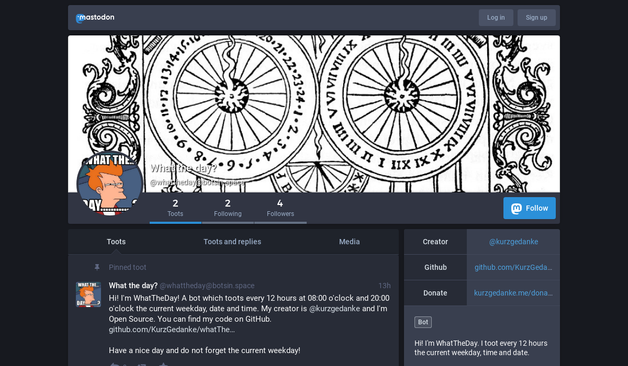Click the text Have a nice day line
The height and width of the screenshot is (366, 628).
204,350
